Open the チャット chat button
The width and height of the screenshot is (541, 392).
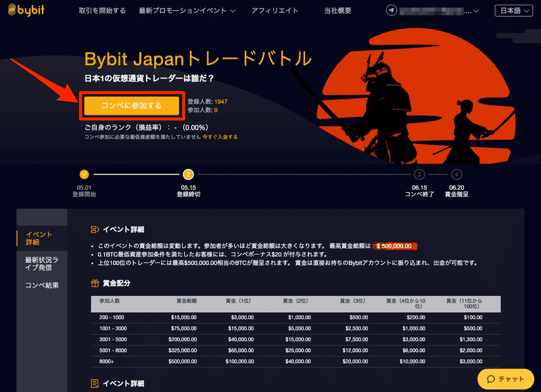coord(505,379)
